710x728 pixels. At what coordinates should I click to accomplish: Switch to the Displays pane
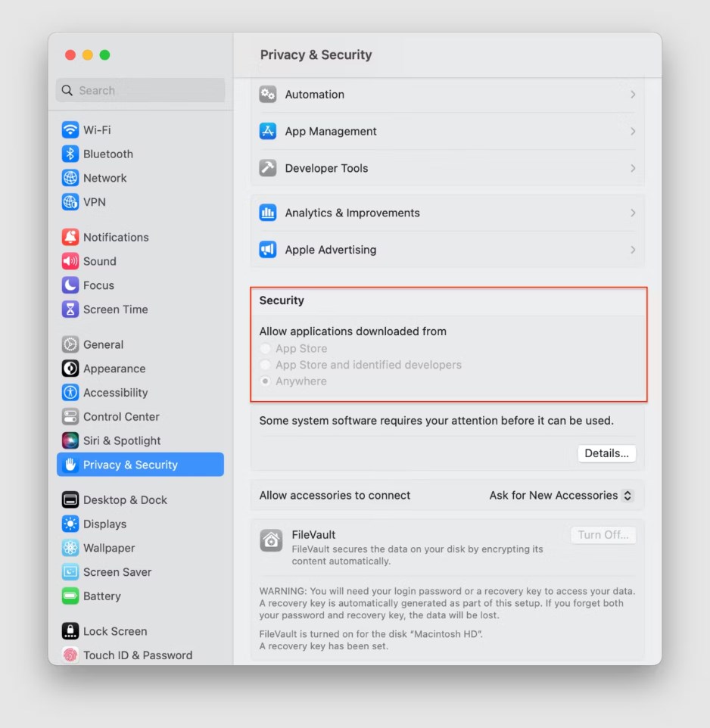[140, 524]
